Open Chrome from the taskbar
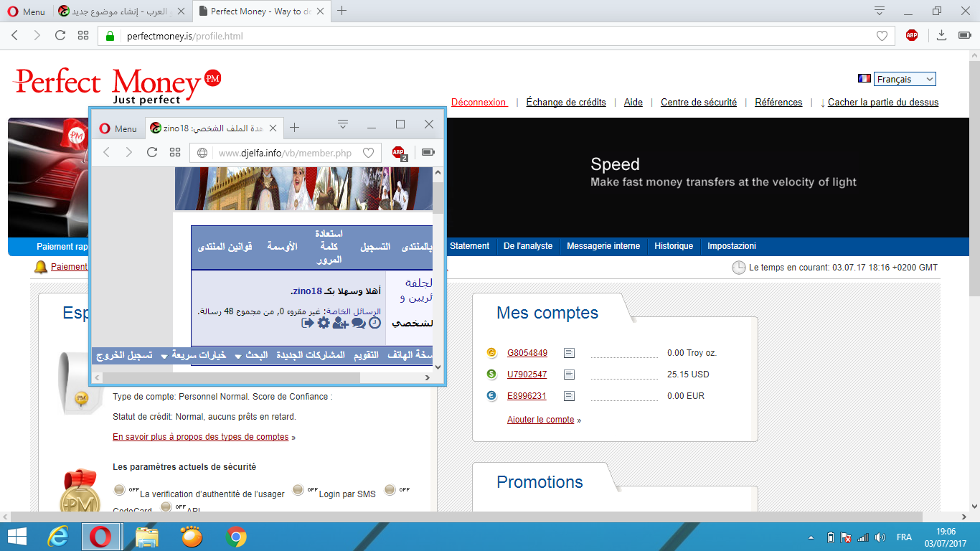The width and height of the screenshot is (980, 551). (235, 537)
